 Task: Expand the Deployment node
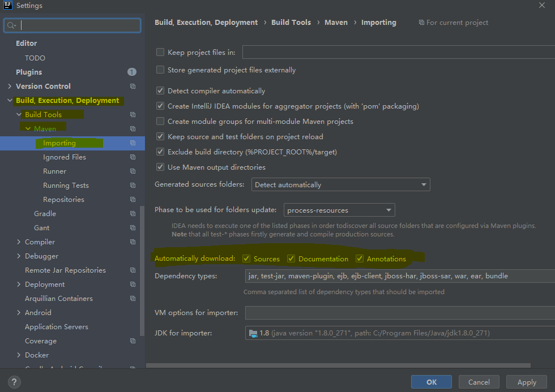[19, 284]
